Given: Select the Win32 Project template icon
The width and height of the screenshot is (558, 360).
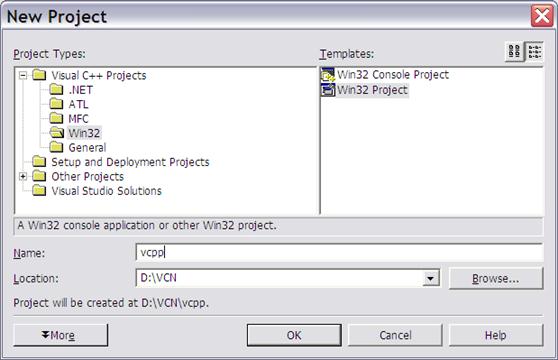Looking at the screenshot, I should point(328,90).
